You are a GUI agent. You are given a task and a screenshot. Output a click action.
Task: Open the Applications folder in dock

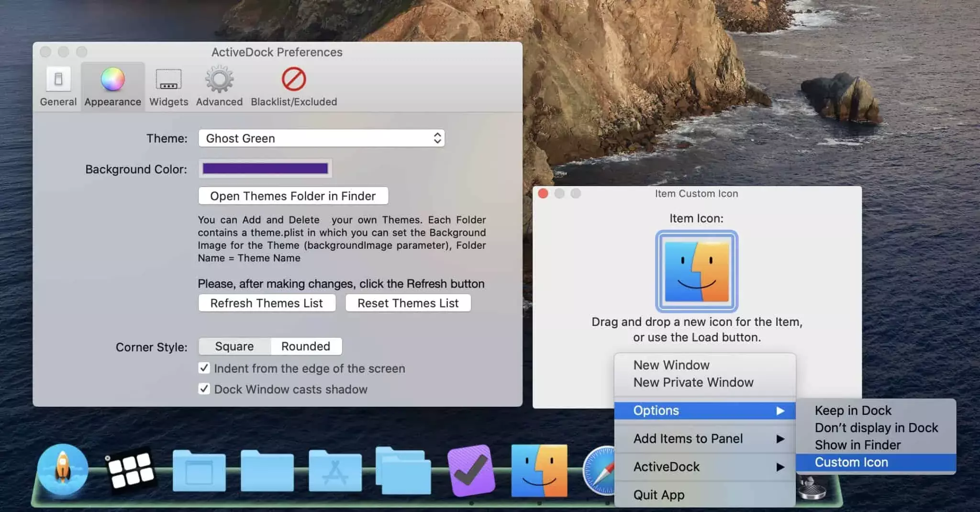coord(335,470)
